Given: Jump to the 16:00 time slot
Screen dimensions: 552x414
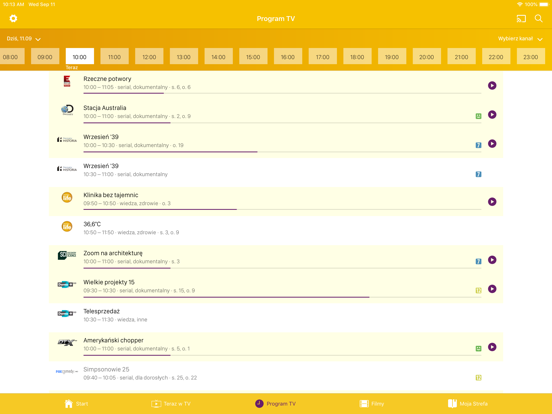Looking at the screenshot, I should 288,56.
